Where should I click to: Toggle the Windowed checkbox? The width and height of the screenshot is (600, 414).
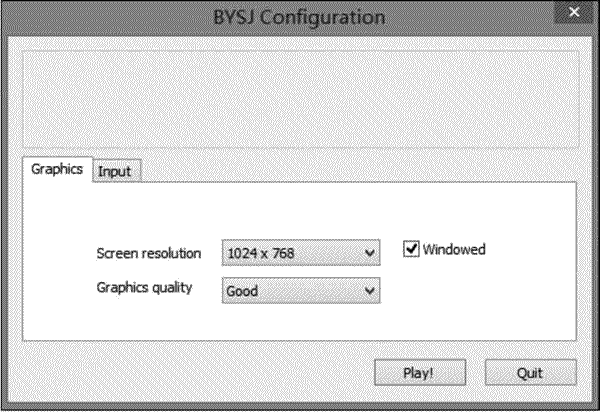[x=411, y=250]
